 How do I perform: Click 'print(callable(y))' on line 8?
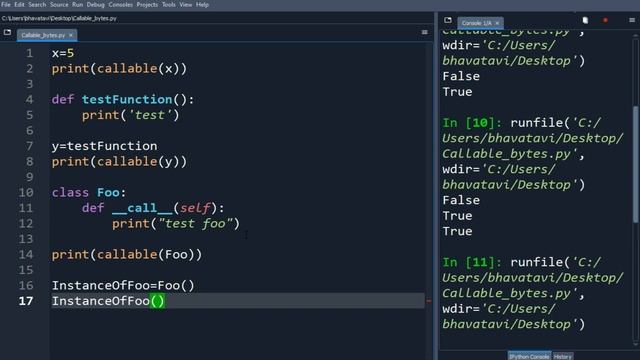click(119, 162)
